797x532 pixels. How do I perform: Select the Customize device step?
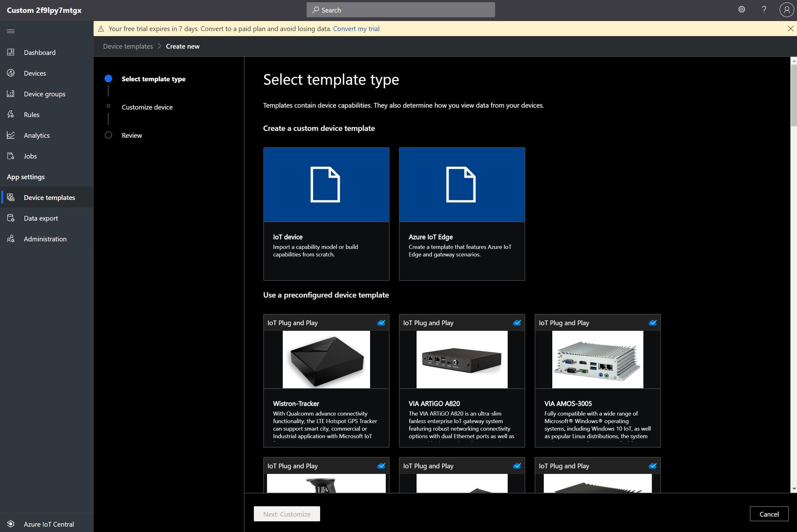pyautogui.click(x=147, y=107)
